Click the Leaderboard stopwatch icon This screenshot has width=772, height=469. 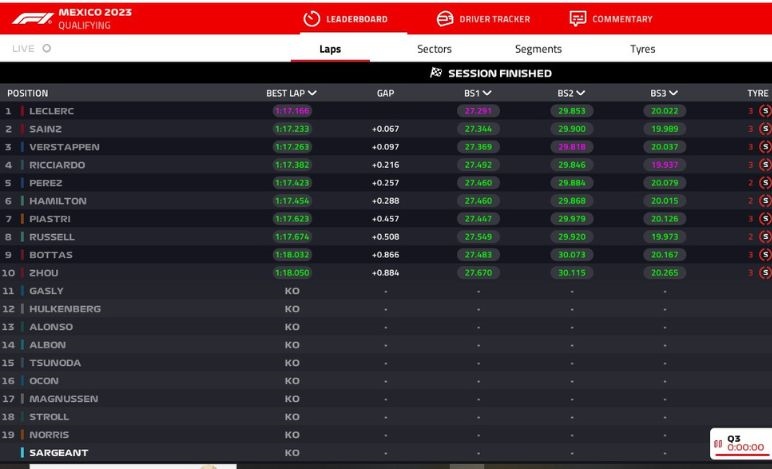[311, 18]
